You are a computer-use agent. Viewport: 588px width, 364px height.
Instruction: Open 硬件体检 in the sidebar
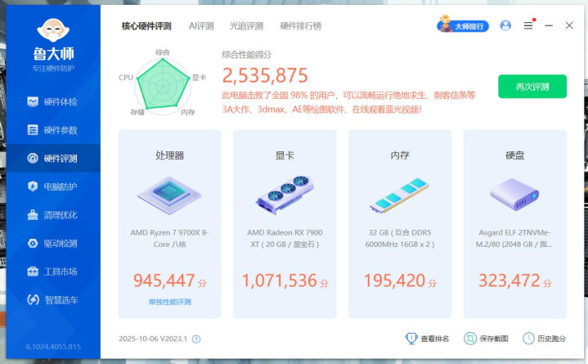coord(53,101)
